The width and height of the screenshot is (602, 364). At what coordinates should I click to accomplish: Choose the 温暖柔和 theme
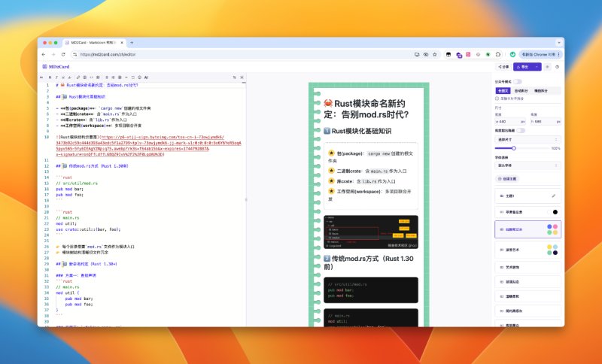pyautogui.click(x=528, y=296)
